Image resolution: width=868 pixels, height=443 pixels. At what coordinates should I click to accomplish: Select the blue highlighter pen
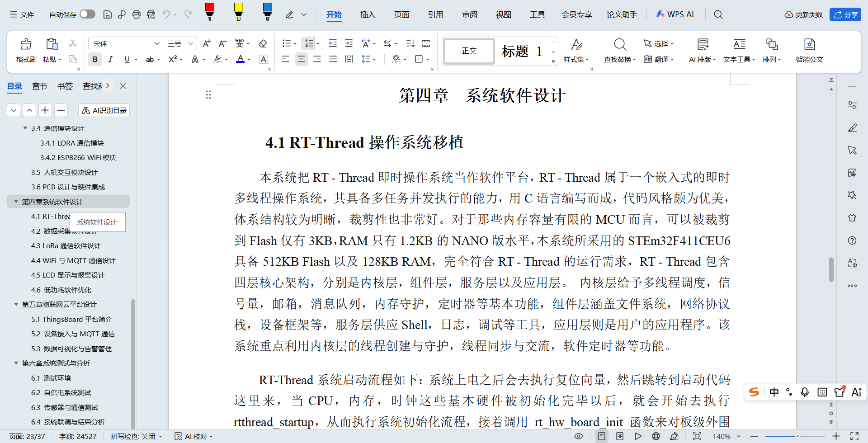click(267, 12)
